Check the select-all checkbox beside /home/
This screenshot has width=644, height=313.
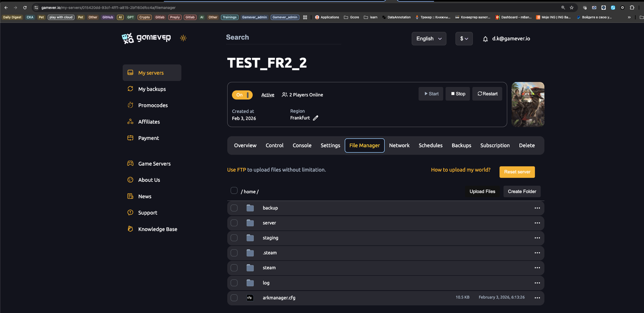[234, 190]
